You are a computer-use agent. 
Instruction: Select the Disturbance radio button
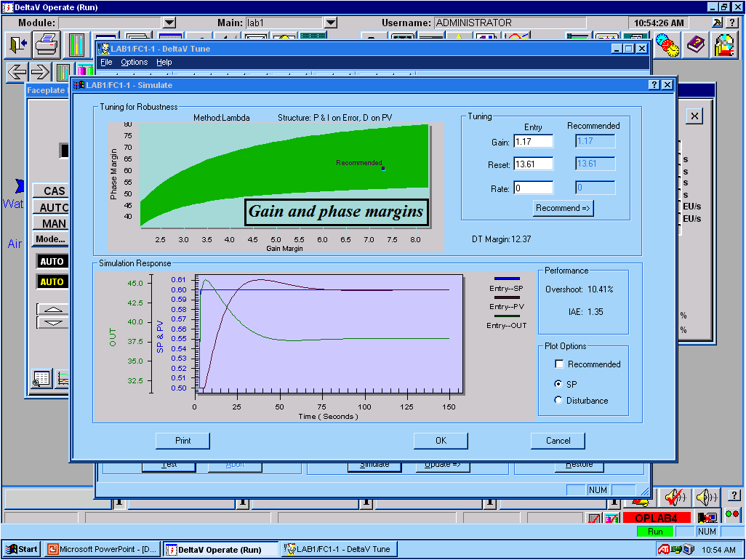[x=558, y=400]
